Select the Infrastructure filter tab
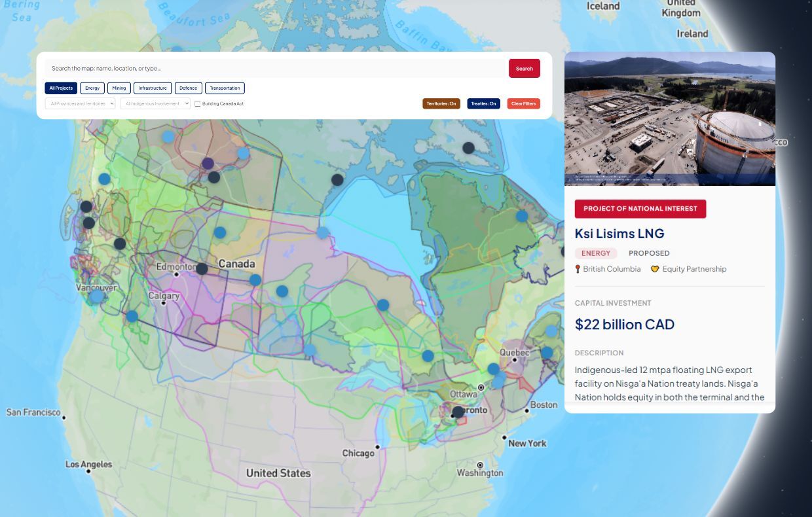This screenshot has height=517, width=812. (x=153, y=88)
